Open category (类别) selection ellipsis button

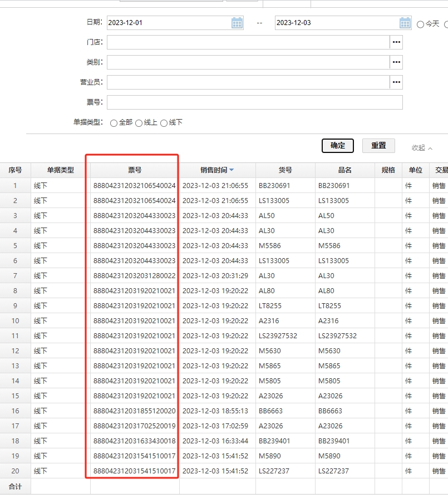pyautogui.click(x=396, y=62)
